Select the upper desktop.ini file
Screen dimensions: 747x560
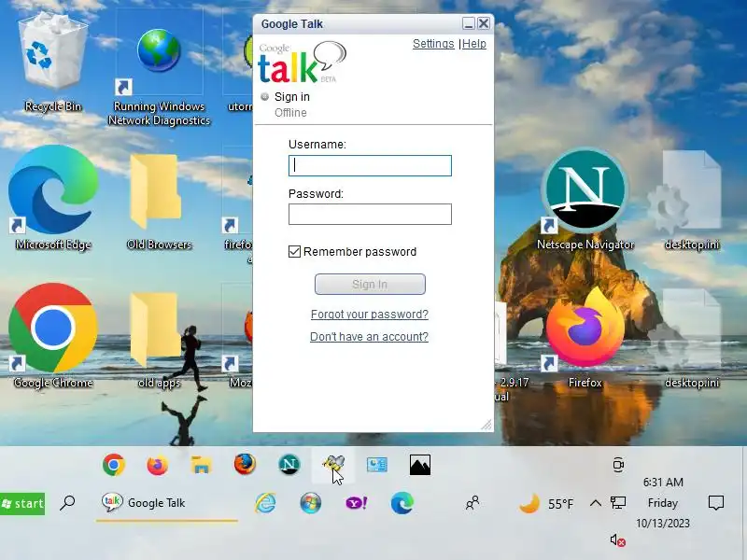click(x=692, y=200)
